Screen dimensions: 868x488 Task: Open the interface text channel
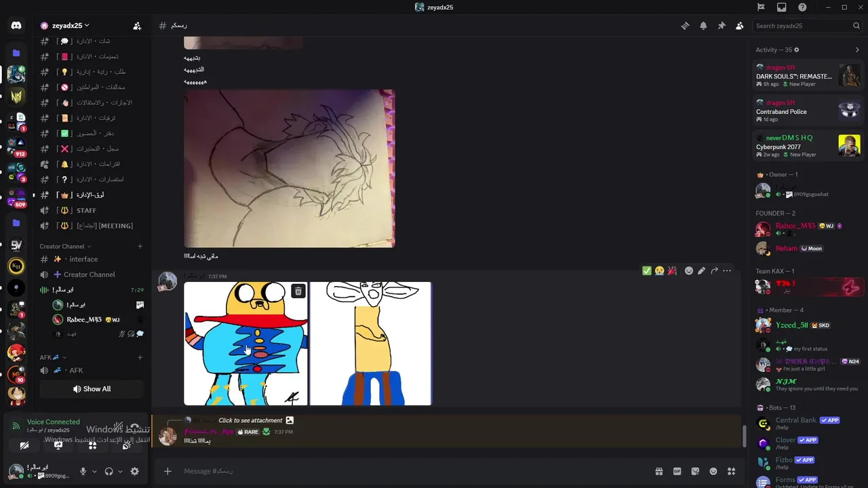(x=92, y=259)
